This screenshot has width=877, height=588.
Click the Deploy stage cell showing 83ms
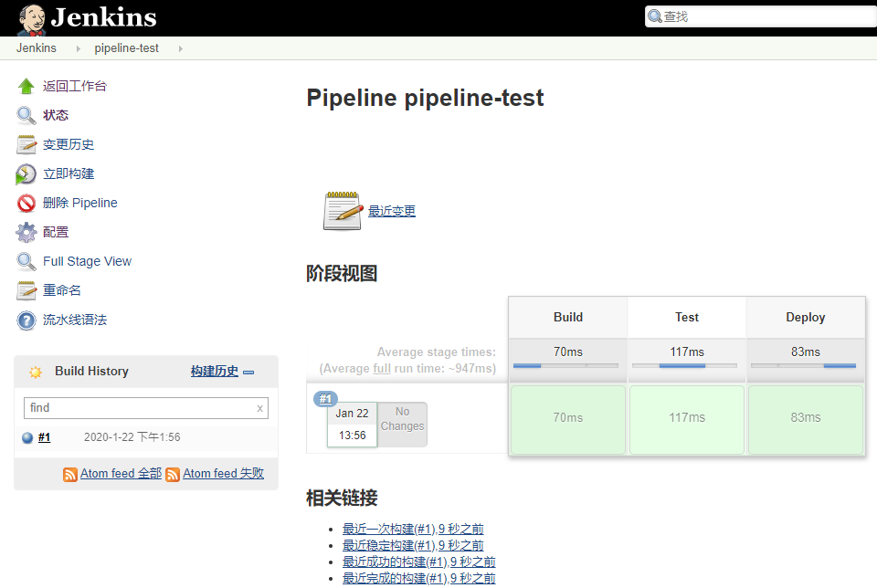click(806, 419)
